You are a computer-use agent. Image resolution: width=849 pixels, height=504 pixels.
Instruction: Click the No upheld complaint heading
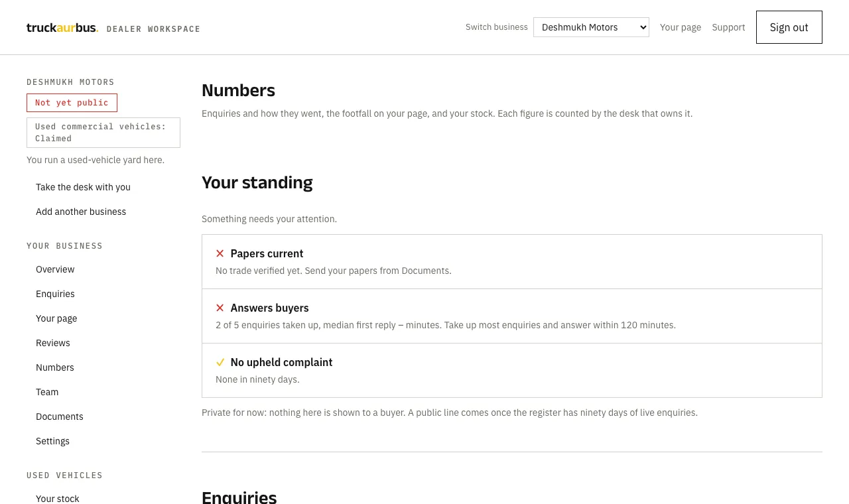coord(281,362)
